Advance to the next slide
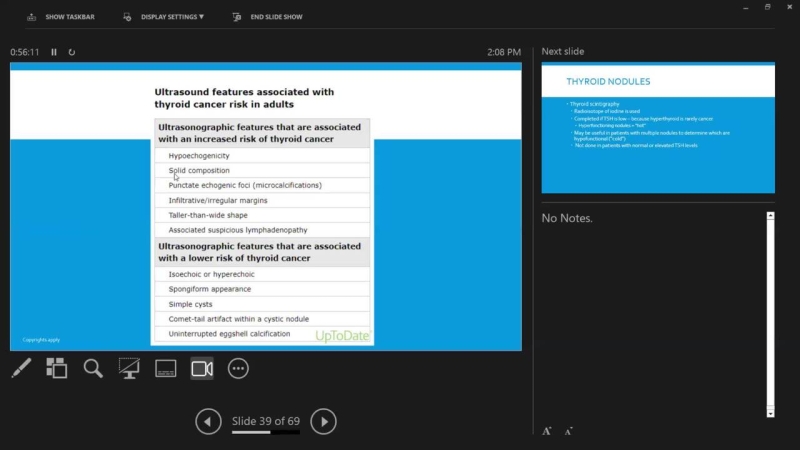The image size is (800, 450). 323,421
